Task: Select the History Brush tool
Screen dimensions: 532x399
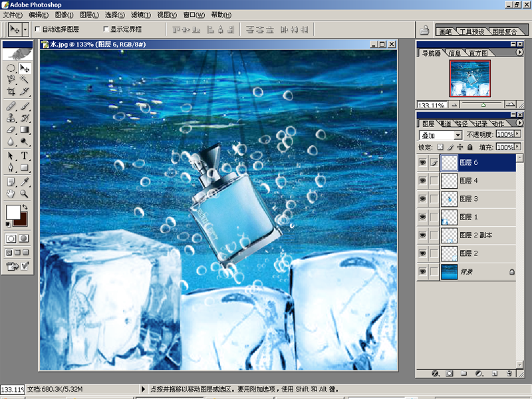Action: click(25, 118)
